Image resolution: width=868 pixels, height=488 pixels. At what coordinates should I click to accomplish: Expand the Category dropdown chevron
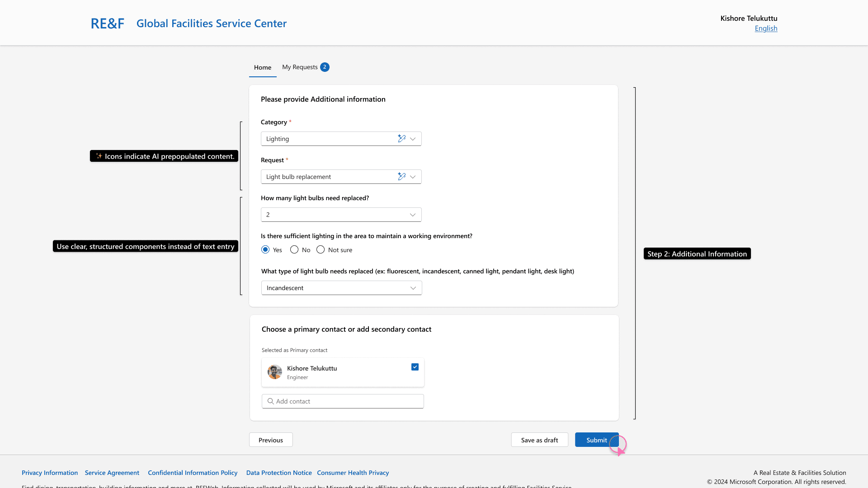[413, 139]
